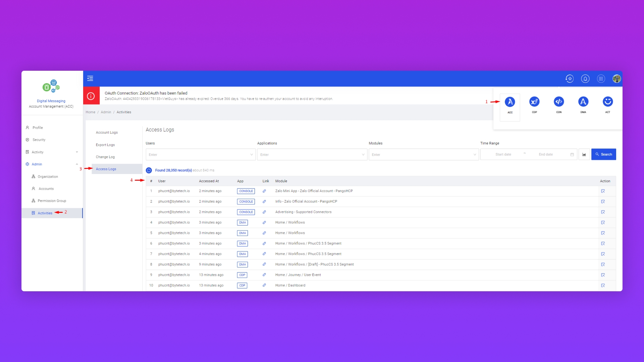
Task: Open the CON console app icon
Action: (x=559, y=102)
